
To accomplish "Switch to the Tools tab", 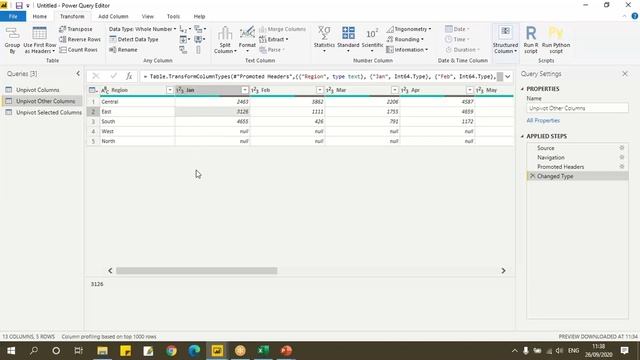I will [x=173, y=16].
